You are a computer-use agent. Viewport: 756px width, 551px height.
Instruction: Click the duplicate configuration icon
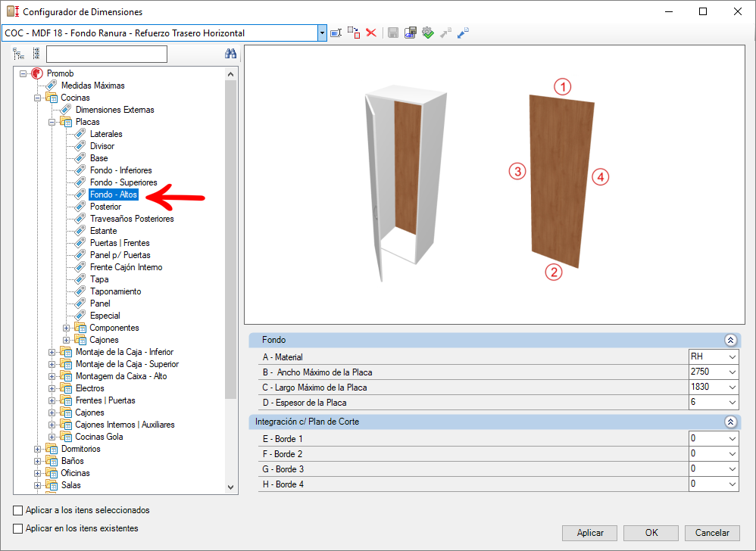pos(354,33)
